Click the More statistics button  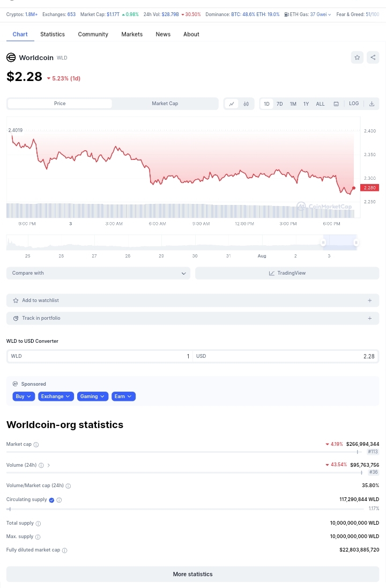192,574
